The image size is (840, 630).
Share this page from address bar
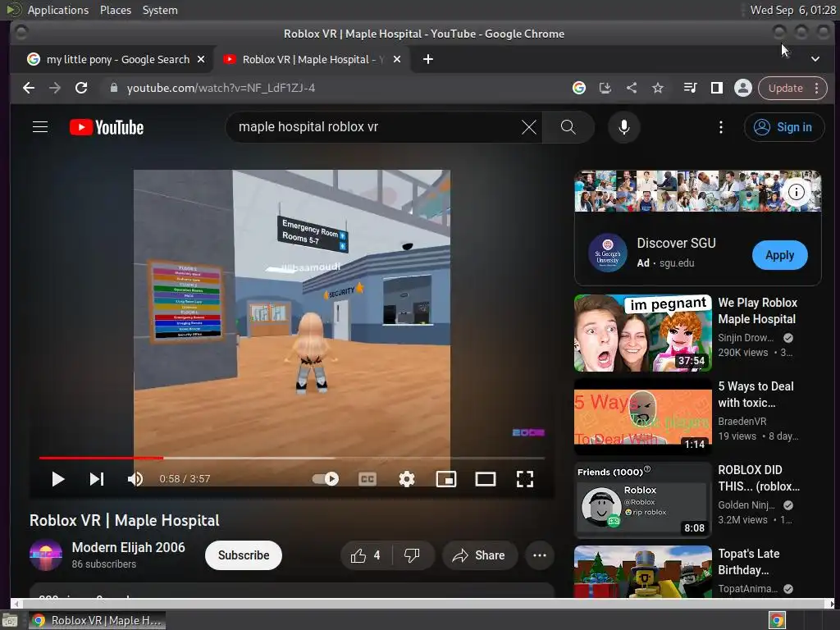pyautogui.click(x=632, y=88)
